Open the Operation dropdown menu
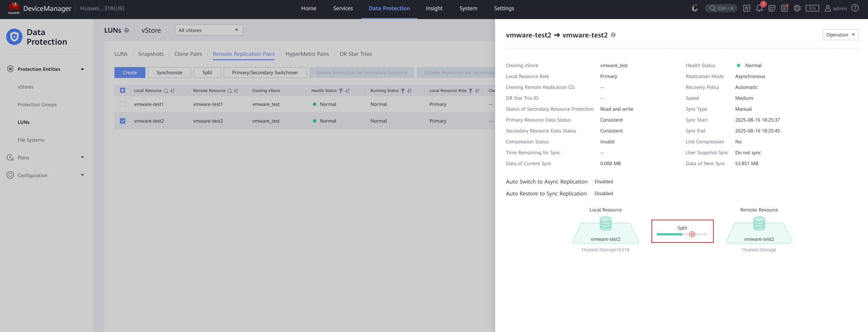This screenshot has width=868, height=332. click(x=840, y=35)
